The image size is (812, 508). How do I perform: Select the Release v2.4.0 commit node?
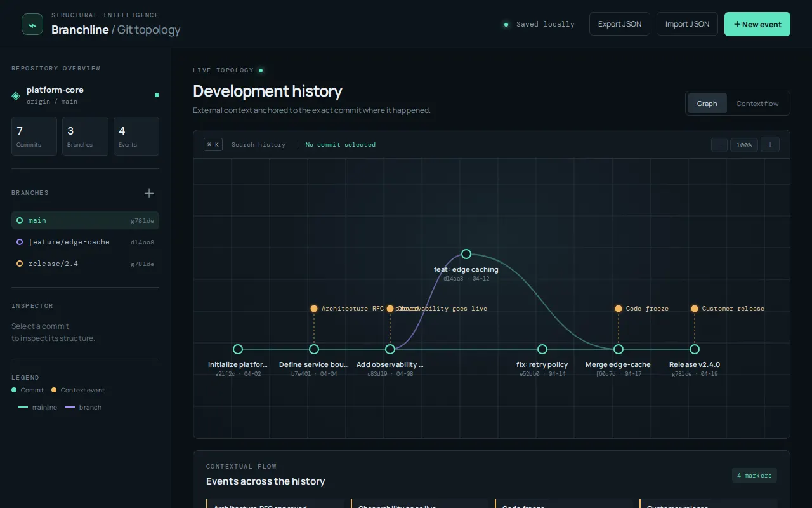[x=695, y=349]
